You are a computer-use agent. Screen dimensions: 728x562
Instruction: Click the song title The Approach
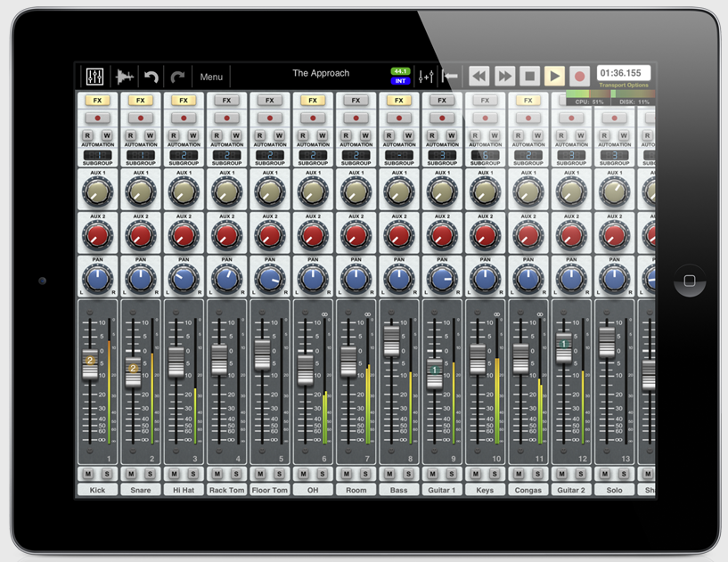tap(321, 73)
